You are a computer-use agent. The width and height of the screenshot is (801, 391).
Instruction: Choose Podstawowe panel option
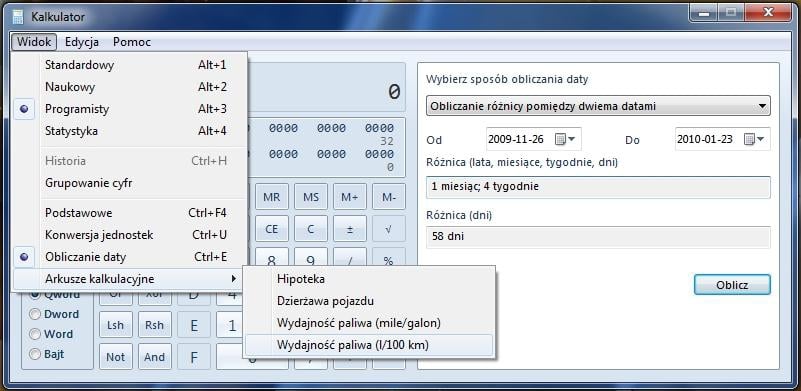click(x=130, y=213)
